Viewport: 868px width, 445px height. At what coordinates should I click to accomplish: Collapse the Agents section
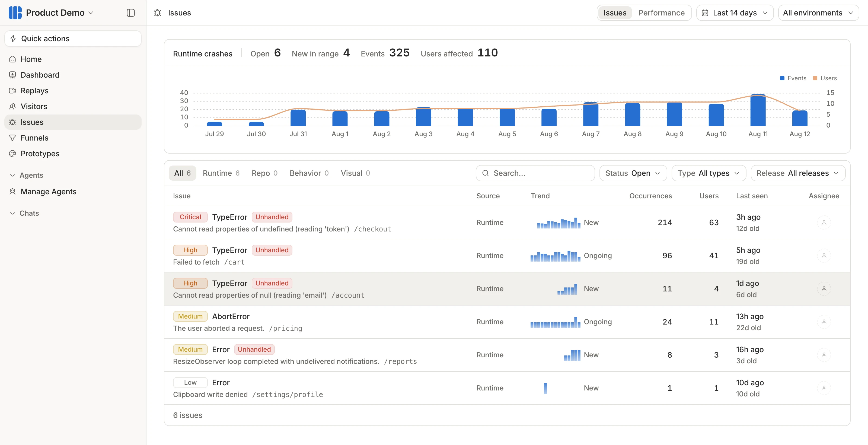(27, 175)
